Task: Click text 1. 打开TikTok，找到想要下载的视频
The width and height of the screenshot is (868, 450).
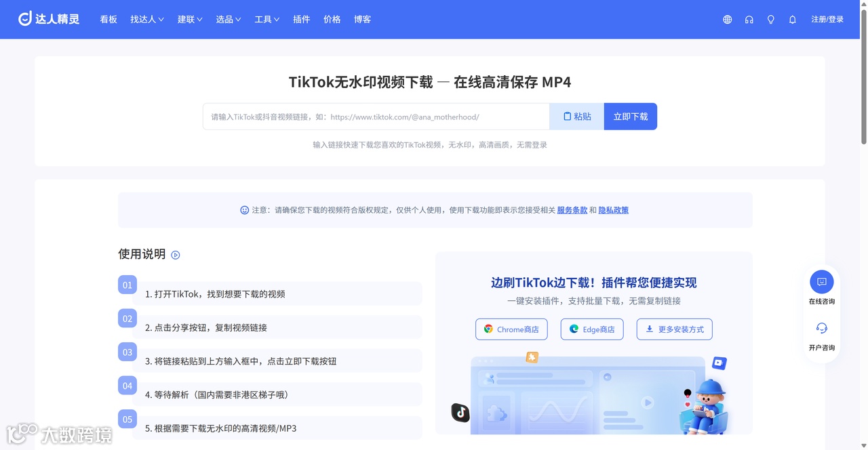Action: (215, 294)
